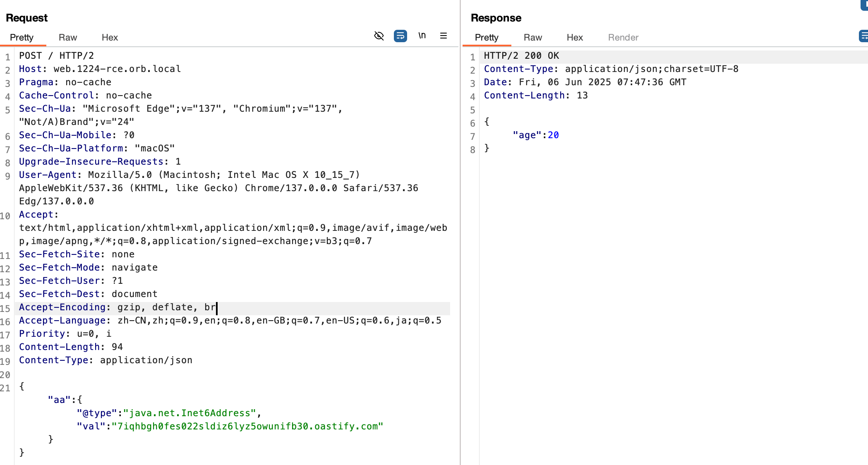Screen dimensions: 868x465
Task: Click request Content-Length: 94 line
Action: click(x=71, y=347)
